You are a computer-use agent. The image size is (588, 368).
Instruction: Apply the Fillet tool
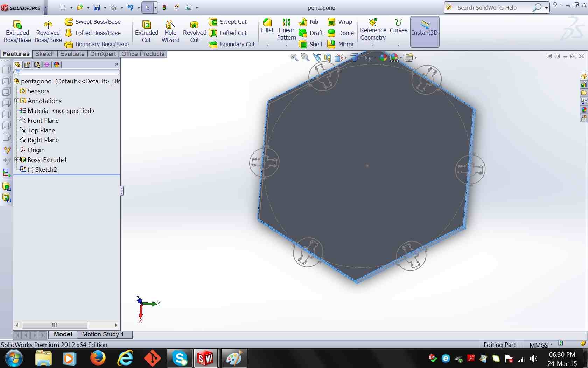(267, 26)
